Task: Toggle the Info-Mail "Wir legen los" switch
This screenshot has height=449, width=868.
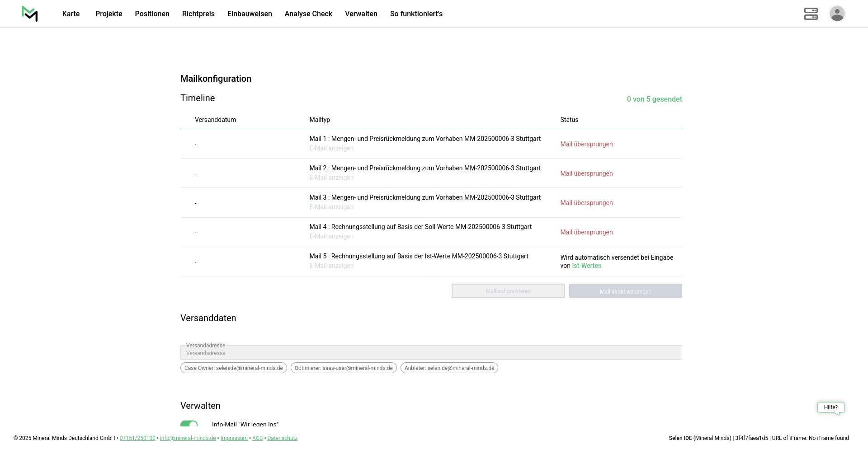Action: (x=189, y=424)
